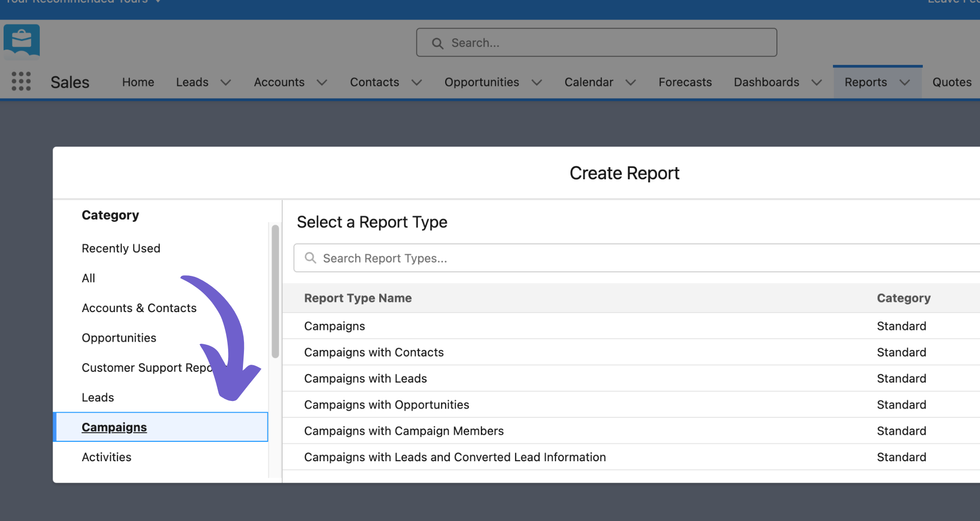Screen dimensions: 980x521
Task: Focus the Search Report Types field
Action: click(637, 258)
